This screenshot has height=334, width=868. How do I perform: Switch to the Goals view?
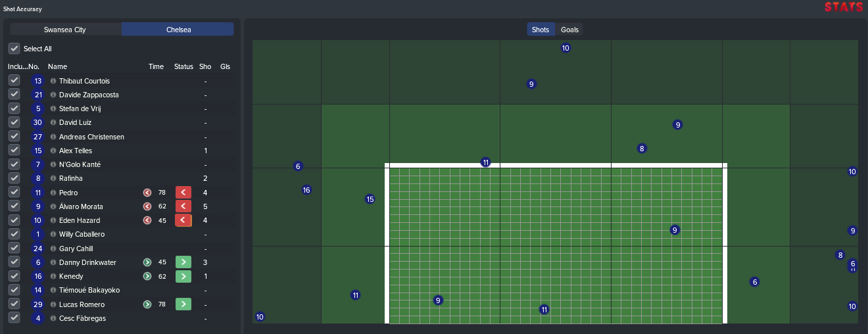(x=569, y=30)
